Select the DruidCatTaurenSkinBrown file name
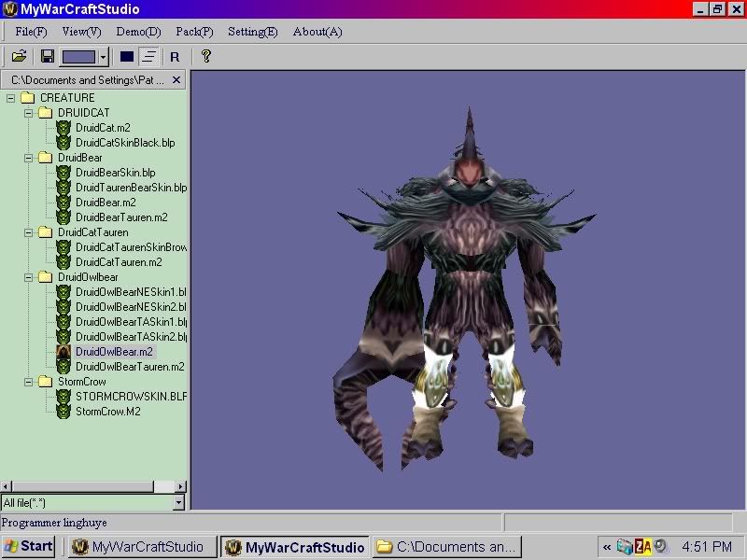Screen dimensions: 747x560 (x=131, y=247)
